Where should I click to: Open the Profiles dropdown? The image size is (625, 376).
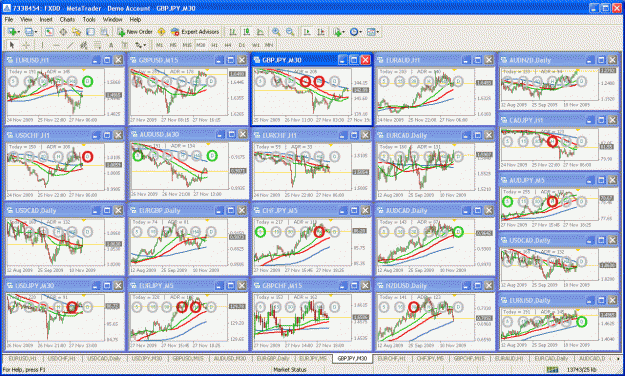pyautogui.click(x=31, y=32)
